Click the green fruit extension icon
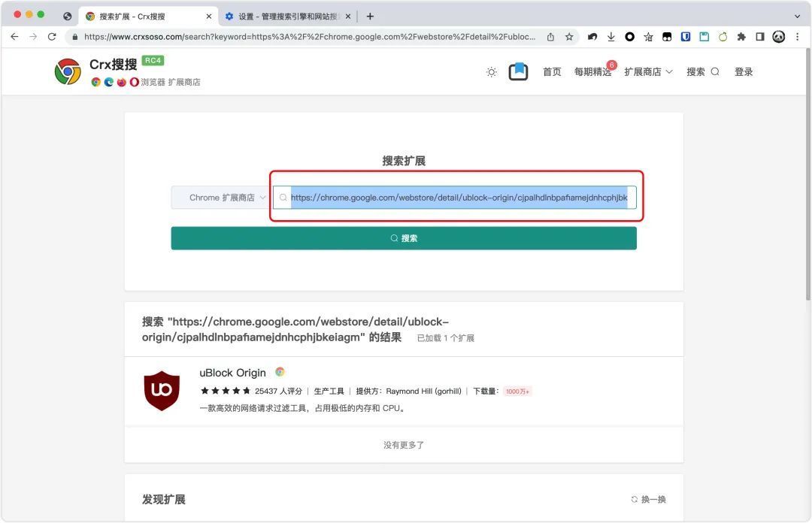The width and height of the screenshot is (812, 523). pos(723,37)
